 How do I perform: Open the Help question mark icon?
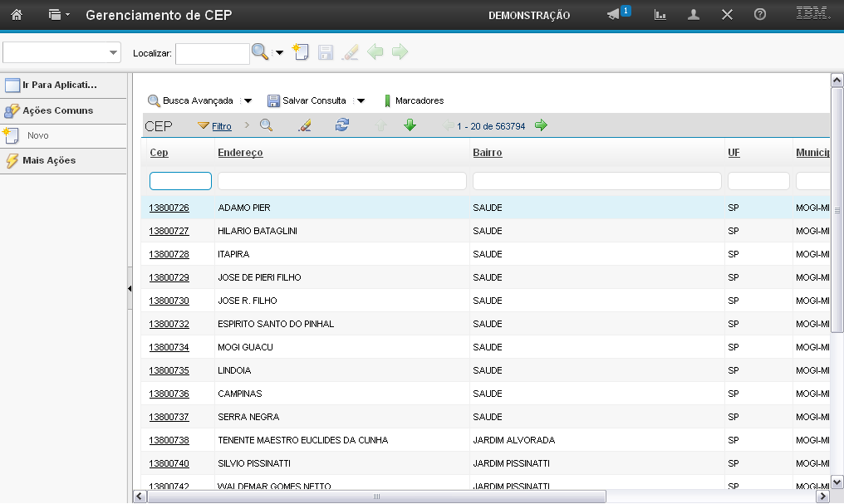click(759, 15)
